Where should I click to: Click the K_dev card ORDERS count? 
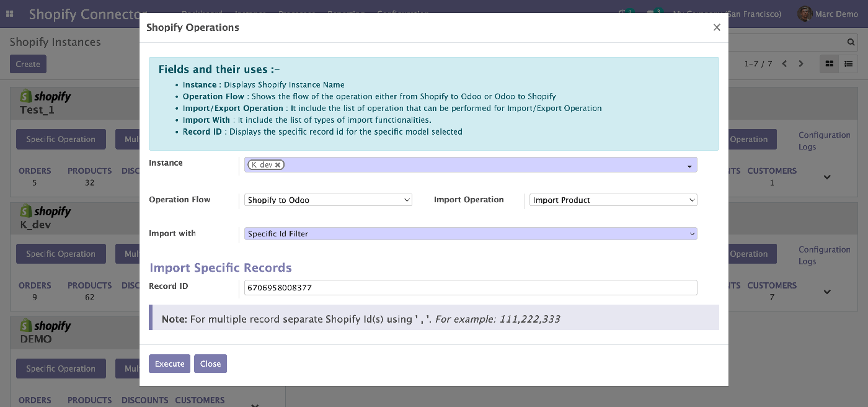(35, 297)
